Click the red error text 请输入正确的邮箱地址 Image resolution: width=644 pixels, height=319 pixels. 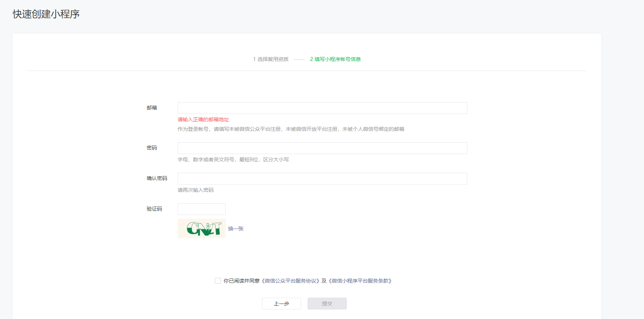pyautogui.click(x=204, y=119)
